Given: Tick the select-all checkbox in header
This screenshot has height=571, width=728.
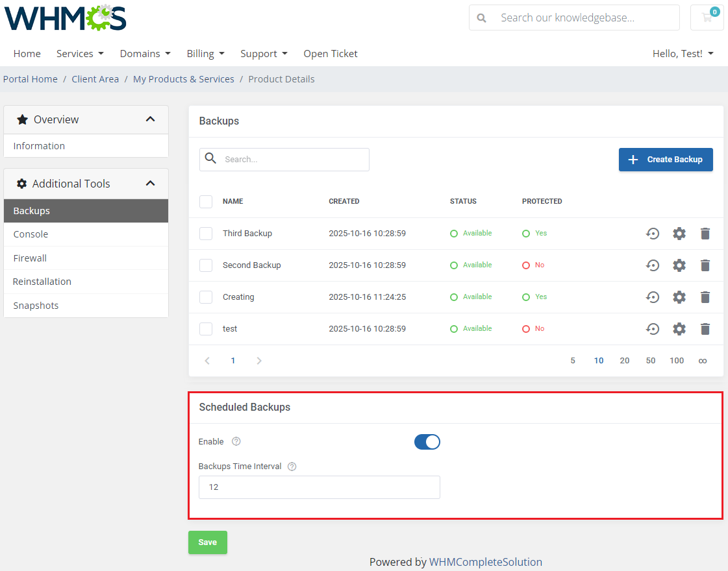Looking at the screenshot, I should (x=206, y=202).
